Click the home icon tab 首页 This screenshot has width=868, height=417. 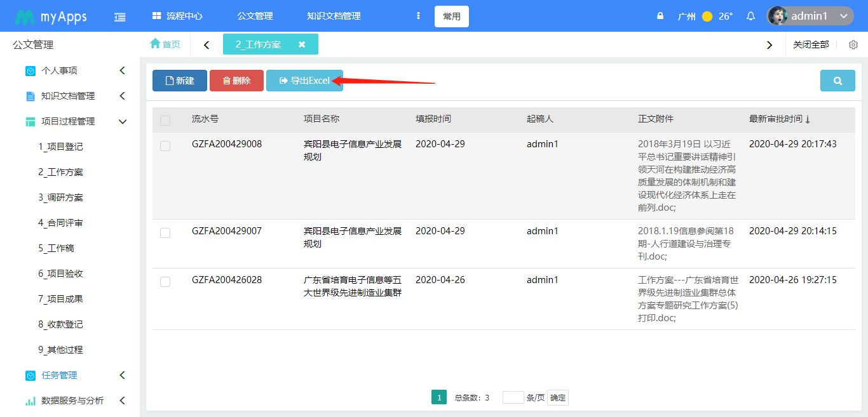coord(165,44)
